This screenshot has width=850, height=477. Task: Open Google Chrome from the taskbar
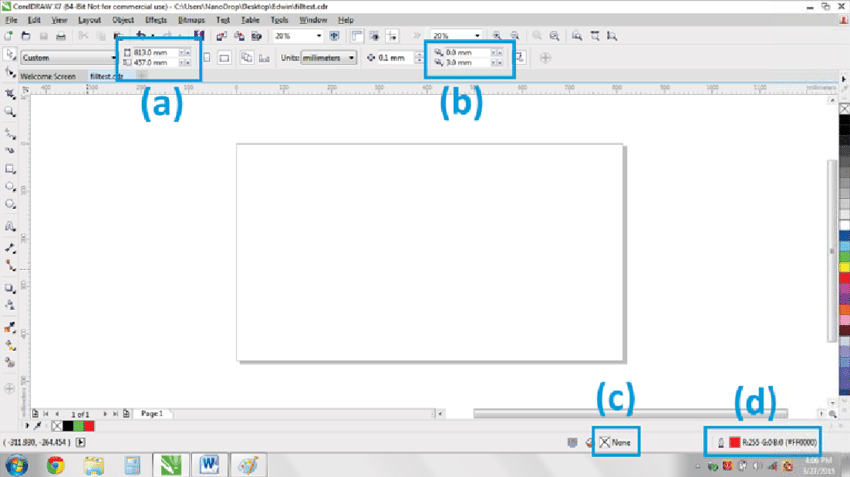55,464
